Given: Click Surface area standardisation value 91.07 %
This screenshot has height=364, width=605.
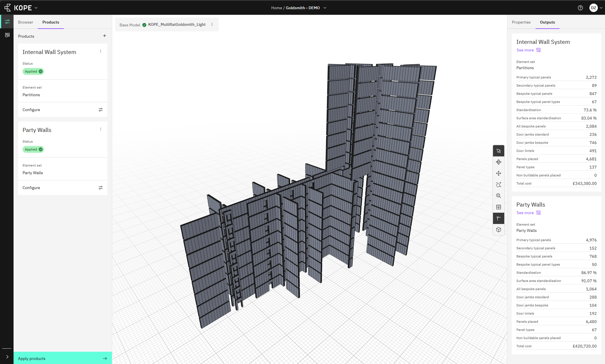Looking at the screenshot, I should pos(589,281).
